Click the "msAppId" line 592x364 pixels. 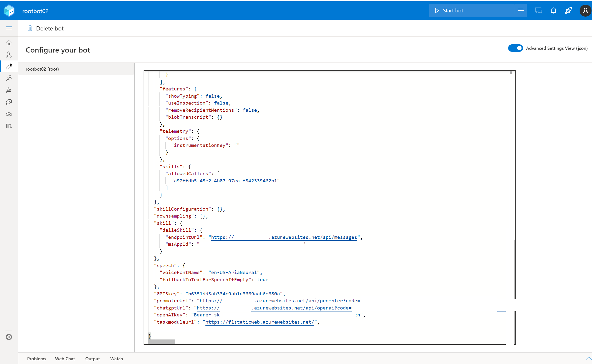point(235,244)
